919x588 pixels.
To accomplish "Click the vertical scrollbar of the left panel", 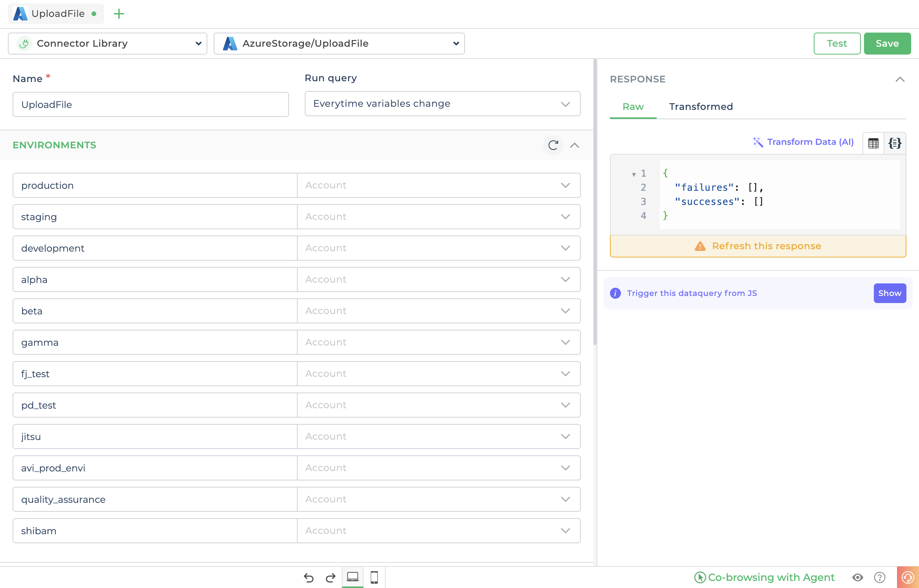I will pos(595,202).
